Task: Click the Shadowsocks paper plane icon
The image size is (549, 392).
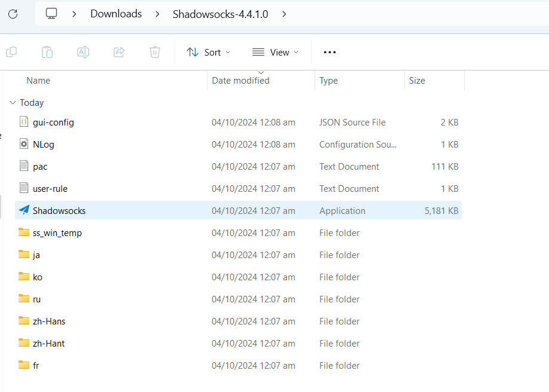Action: click(x=24, y=210)
